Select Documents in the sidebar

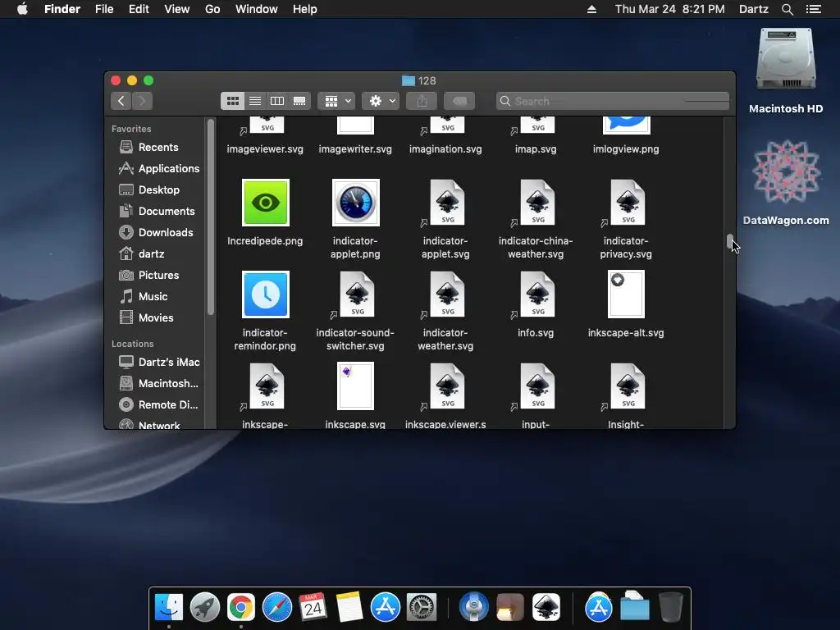[155, 211]
